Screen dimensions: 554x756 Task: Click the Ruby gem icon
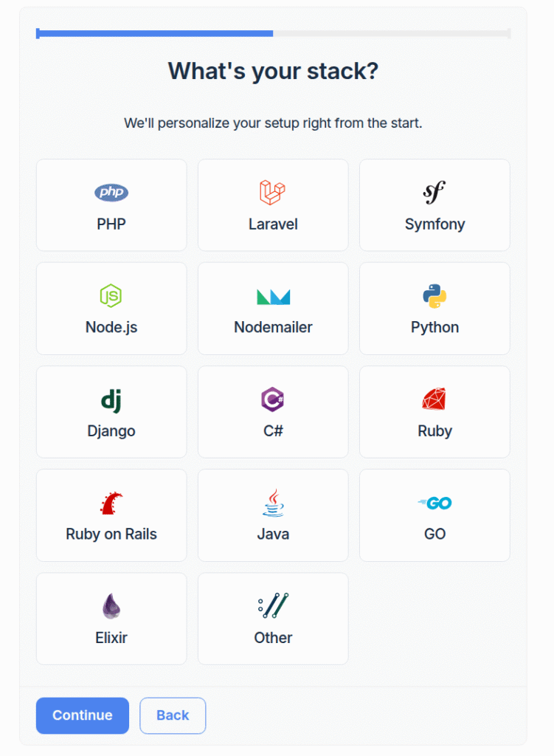click(434, 399)
